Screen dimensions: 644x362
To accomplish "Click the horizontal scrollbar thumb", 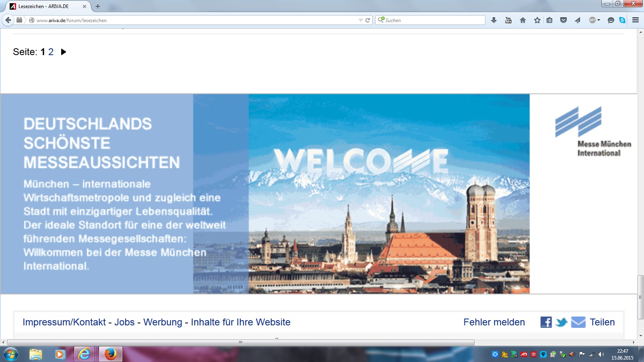I will tap(241, 343).
